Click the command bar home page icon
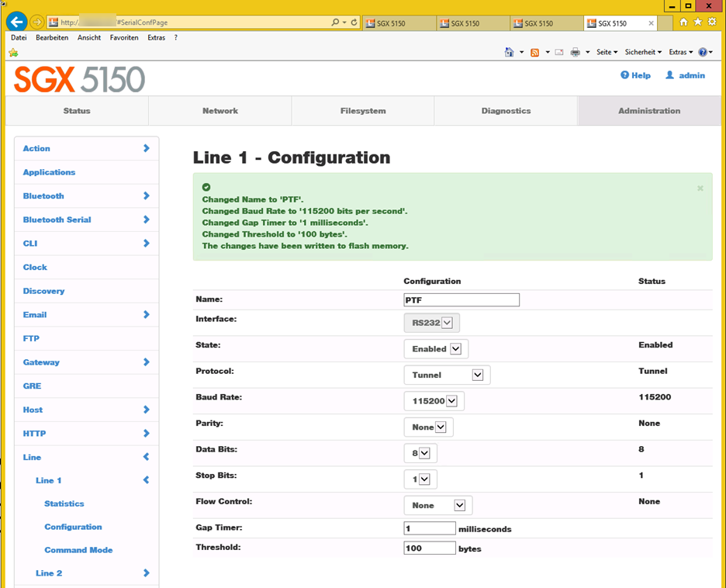This screenshot has width=726, height=588. pyautogui.click(x=509, y=52)
